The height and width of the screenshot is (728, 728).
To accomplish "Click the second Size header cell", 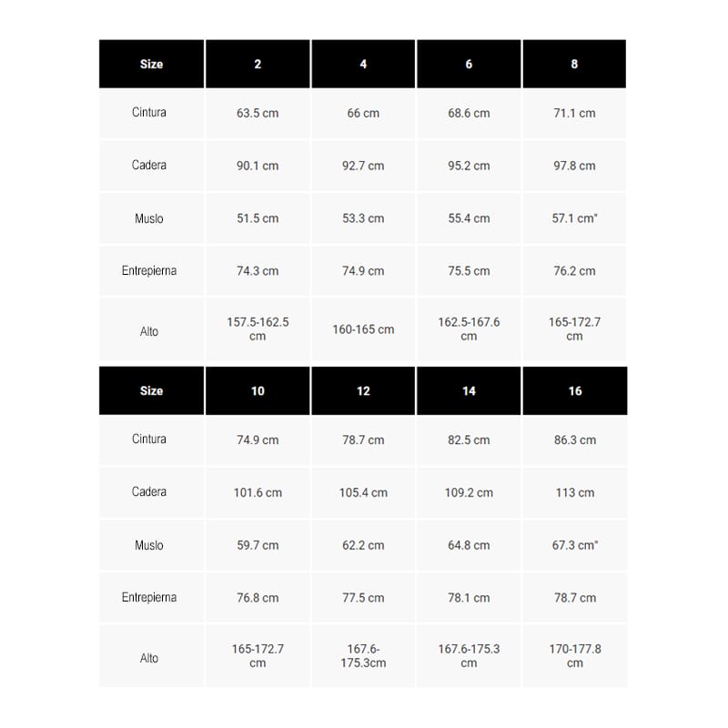I will click(151, 391).
